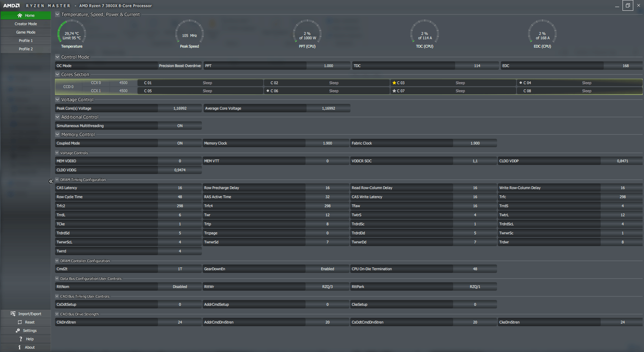Click the Home house icon
The image size is (644, 352).
(20, 15)
